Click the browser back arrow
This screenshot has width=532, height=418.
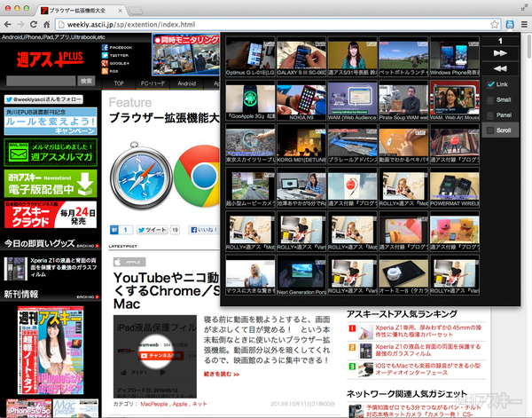(8, 25)
